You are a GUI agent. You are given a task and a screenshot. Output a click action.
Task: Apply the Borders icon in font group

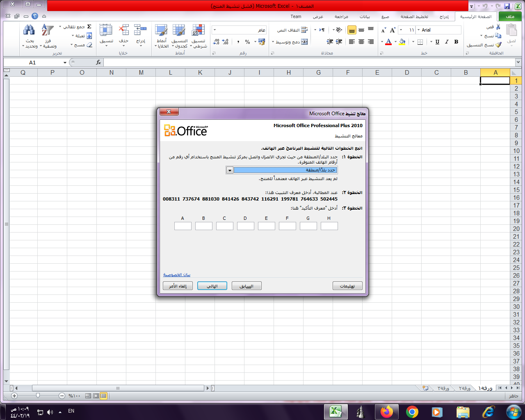pyautogui.click(x=420, y=42)
